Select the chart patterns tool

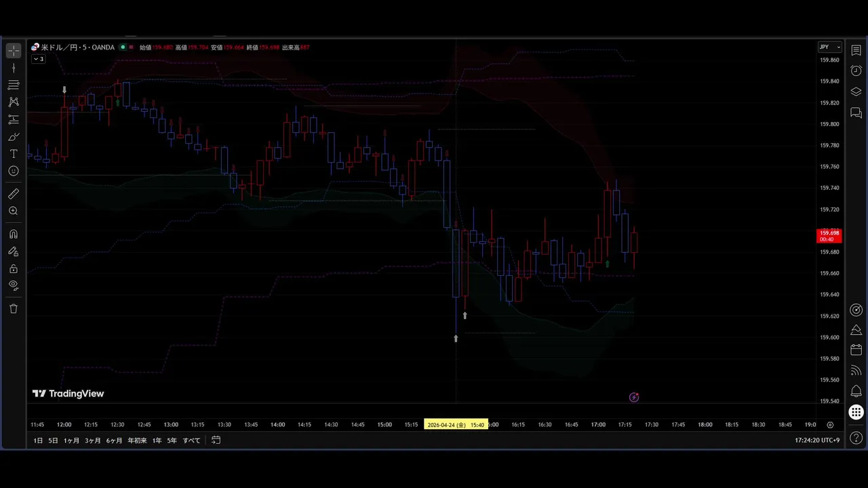click(x=14, y=102)
